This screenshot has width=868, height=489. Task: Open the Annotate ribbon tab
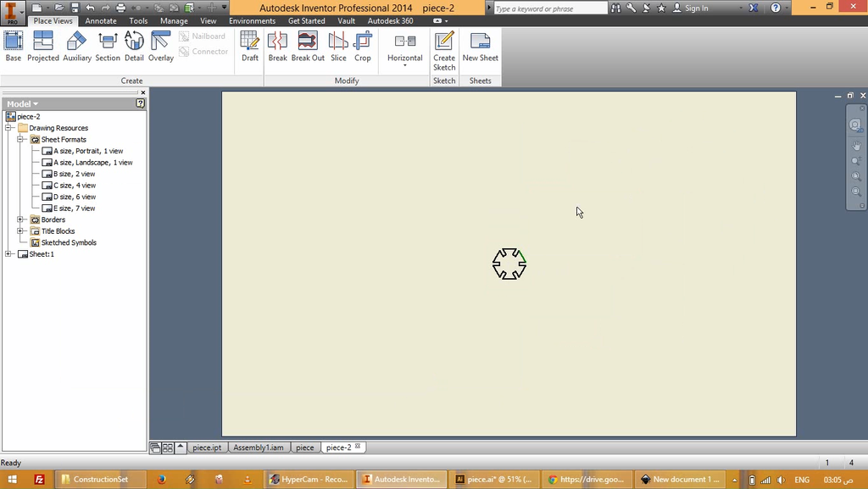point(101,21)
